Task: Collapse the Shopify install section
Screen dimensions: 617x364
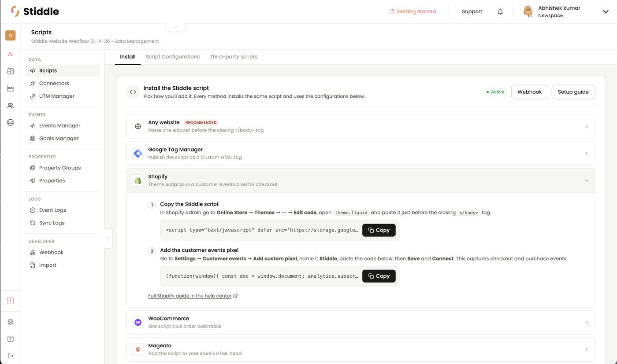Action: pos(361,180)
